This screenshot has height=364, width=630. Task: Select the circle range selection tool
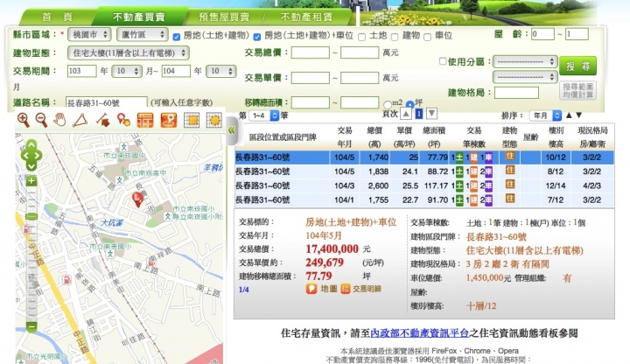(214, 120)
